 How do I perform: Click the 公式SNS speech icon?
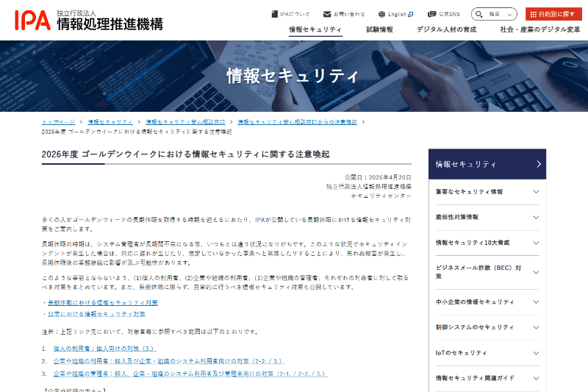431,14
